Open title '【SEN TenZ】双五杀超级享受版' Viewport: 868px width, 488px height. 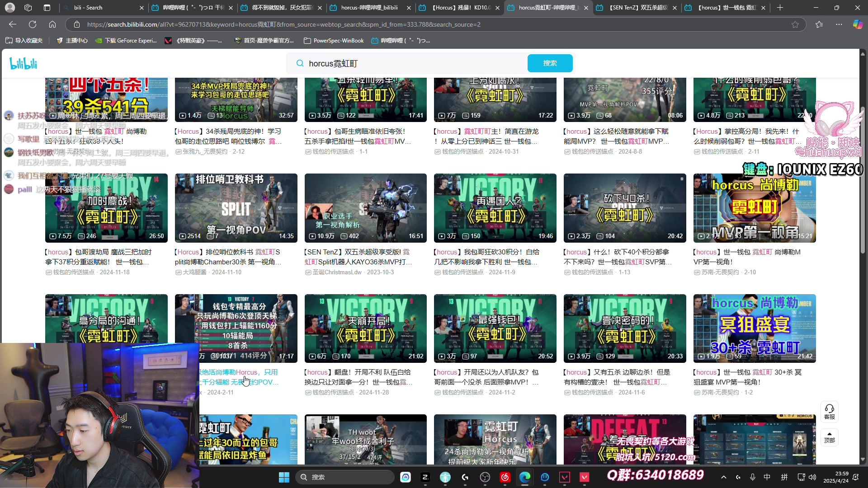358,257
